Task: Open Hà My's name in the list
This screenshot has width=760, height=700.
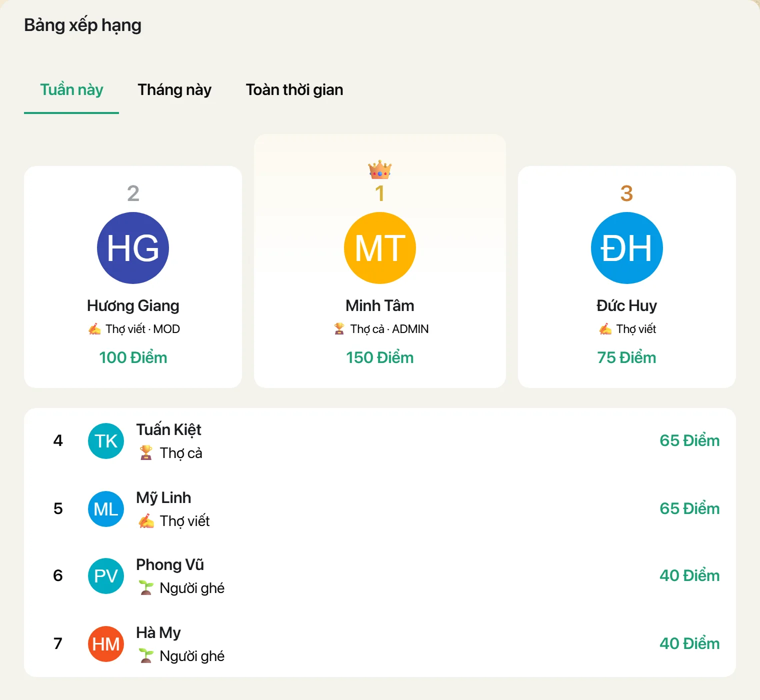Action: point(158,633)
